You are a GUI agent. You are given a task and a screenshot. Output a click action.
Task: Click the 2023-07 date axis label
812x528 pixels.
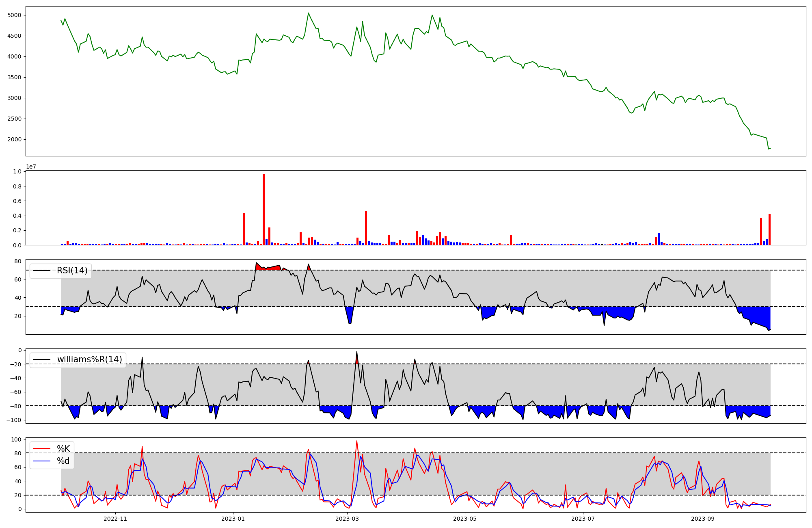583,519
